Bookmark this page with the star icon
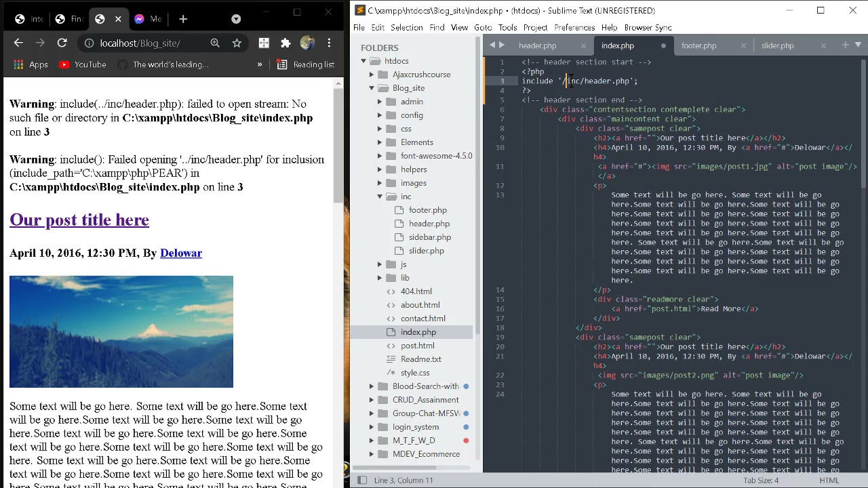 (237, 43)
